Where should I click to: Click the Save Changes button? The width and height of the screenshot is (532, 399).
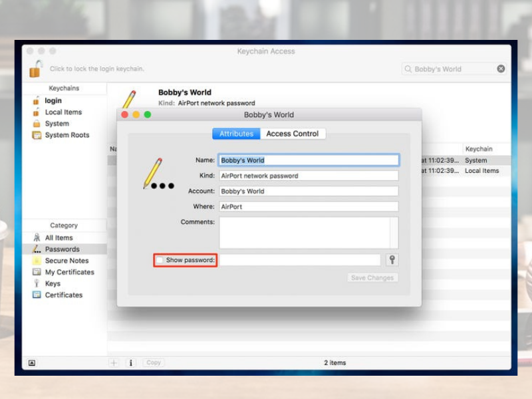[x=372, y=278]
